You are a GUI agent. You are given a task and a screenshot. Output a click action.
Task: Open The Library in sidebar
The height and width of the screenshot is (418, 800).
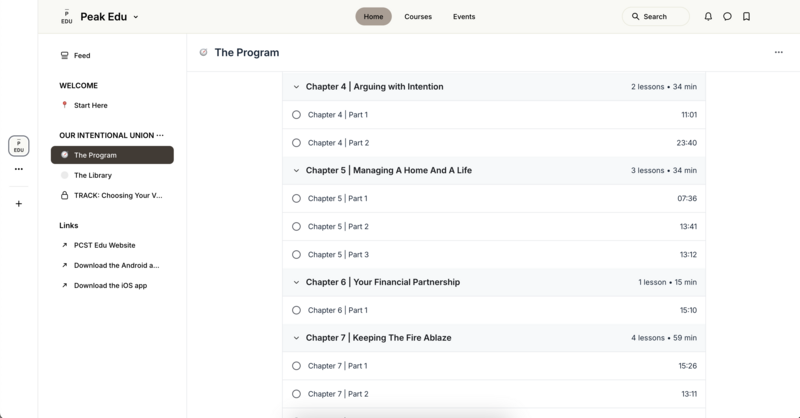[93, 175]
